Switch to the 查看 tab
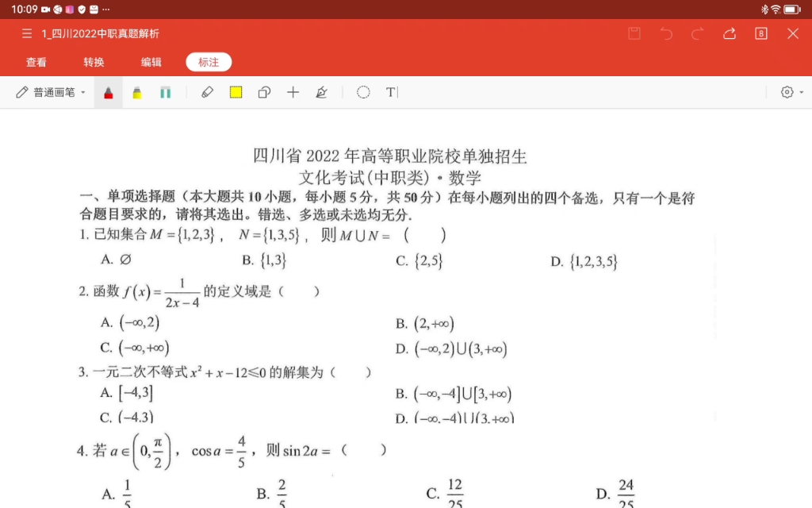The height and width of the screenshot is (508, 812). [37, 62]
